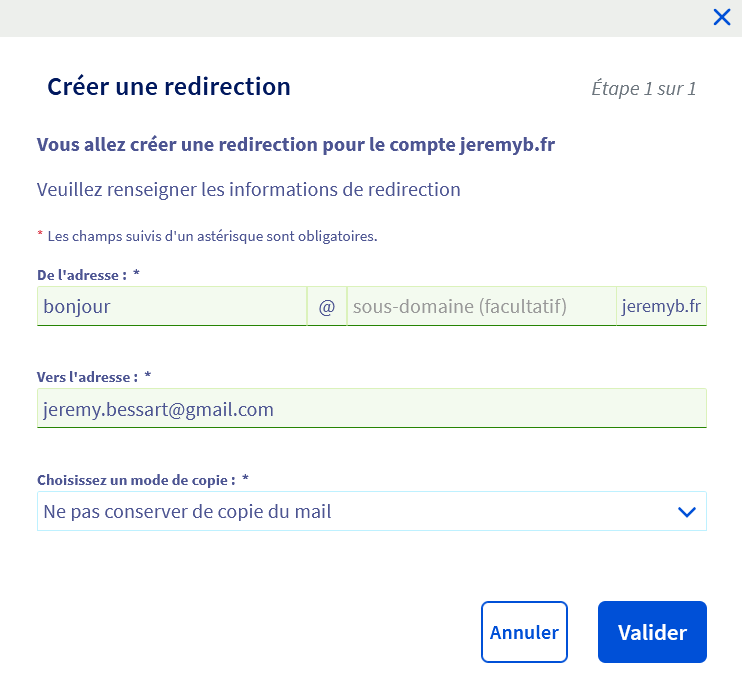Close the redirection dialog with the X
742x690 pixels.
pos(722,16)
